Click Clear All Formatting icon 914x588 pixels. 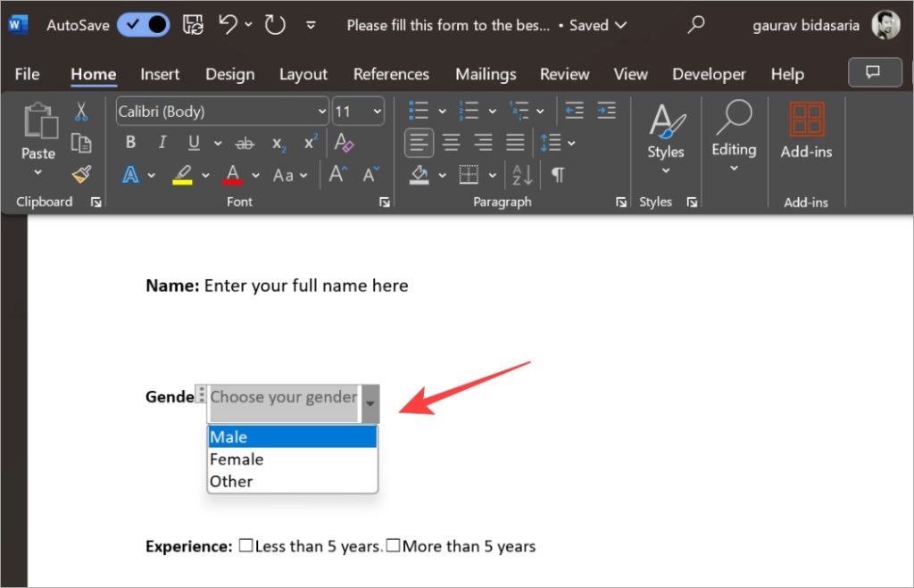(344, 142)
